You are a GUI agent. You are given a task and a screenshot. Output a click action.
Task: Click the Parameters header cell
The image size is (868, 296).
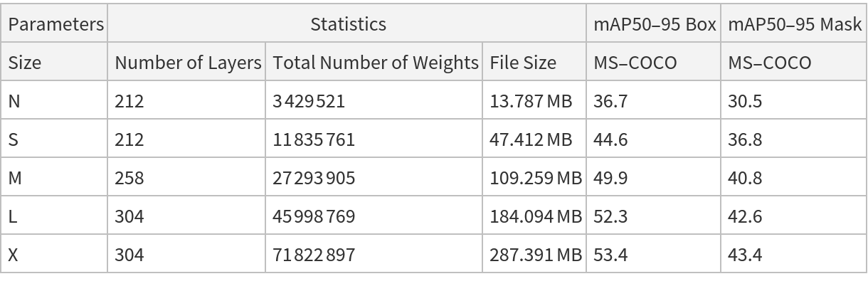pyautogui.click(x=55, y=24)
